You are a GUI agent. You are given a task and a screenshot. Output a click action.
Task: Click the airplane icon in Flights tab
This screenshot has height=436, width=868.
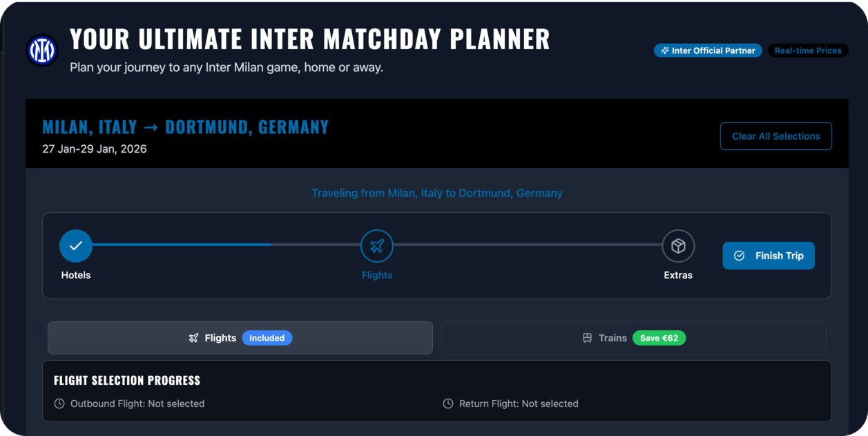[x=193, y=338]
